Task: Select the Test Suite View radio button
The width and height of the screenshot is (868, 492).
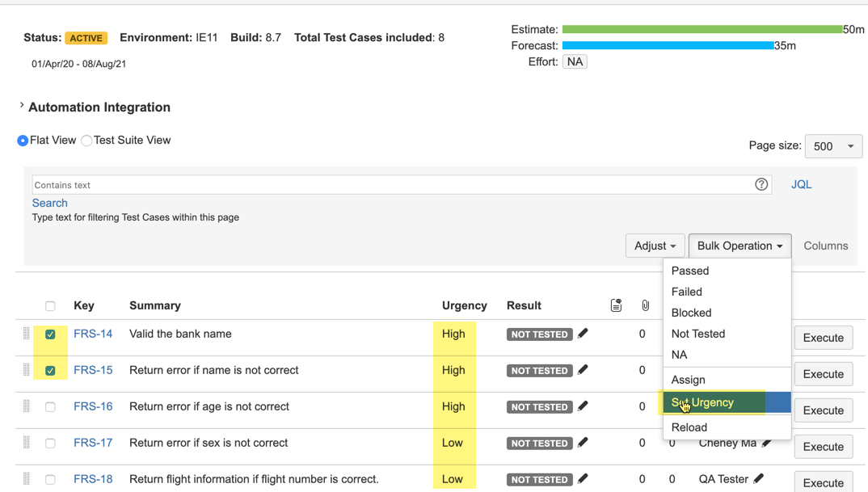Action: click(x=86, y=141)
